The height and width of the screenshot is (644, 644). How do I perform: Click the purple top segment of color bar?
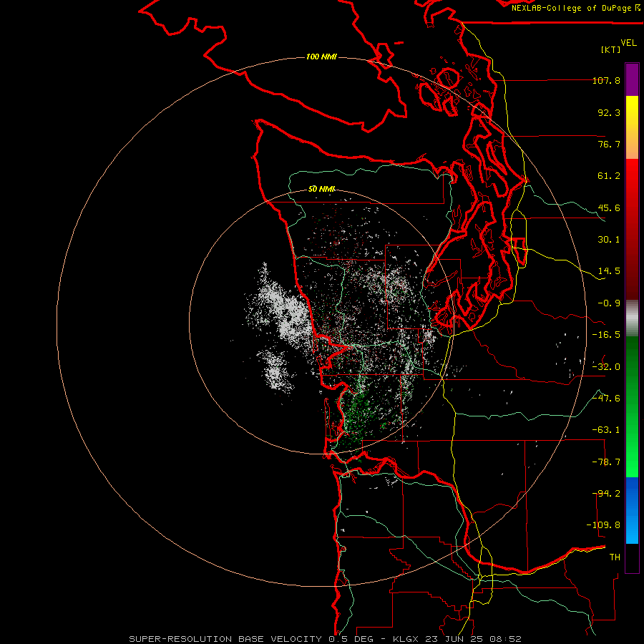[632, 79]
